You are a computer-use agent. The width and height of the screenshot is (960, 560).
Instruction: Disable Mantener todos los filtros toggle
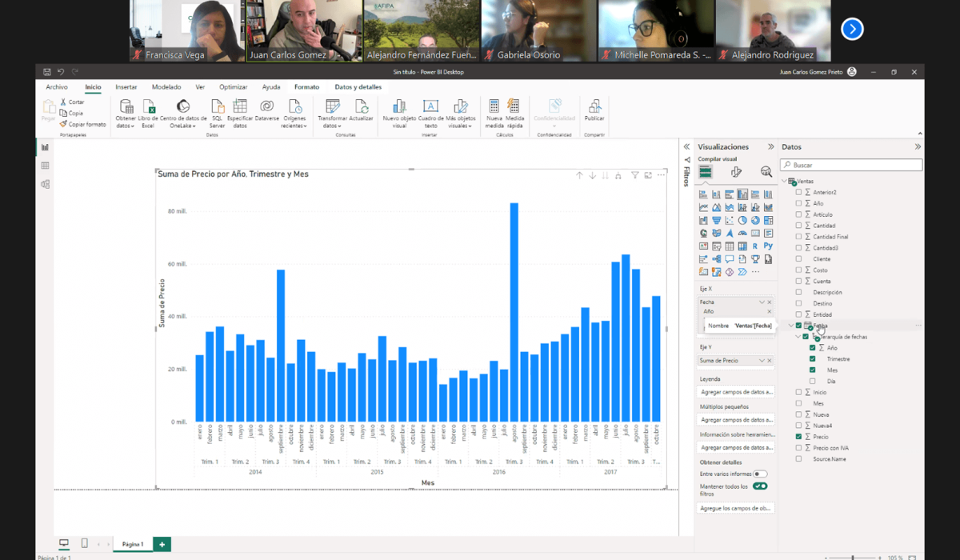click(760, 486)
